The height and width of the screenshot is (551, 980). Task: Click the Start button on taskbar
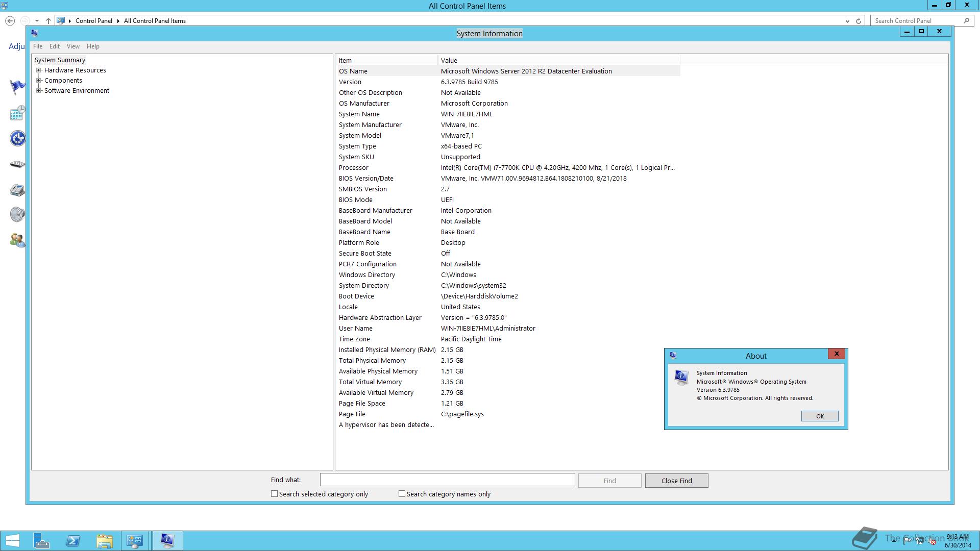(x=13, y=540)
